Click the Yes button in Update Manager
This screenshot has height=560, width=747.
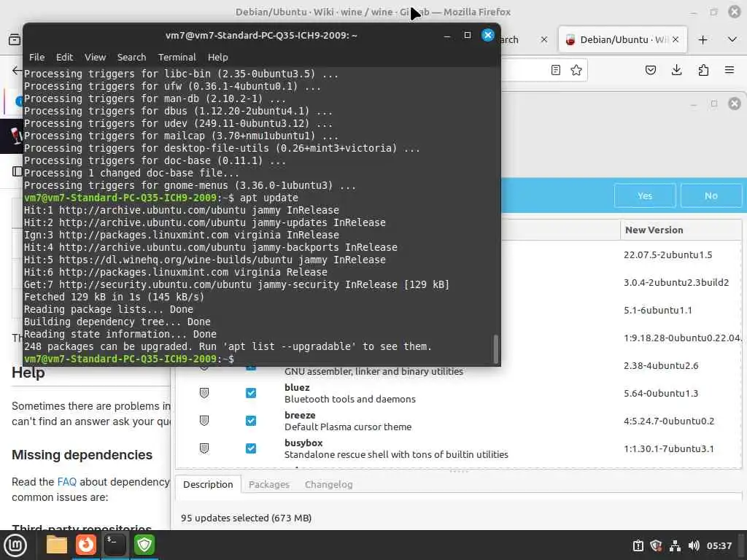click(645, 195)
